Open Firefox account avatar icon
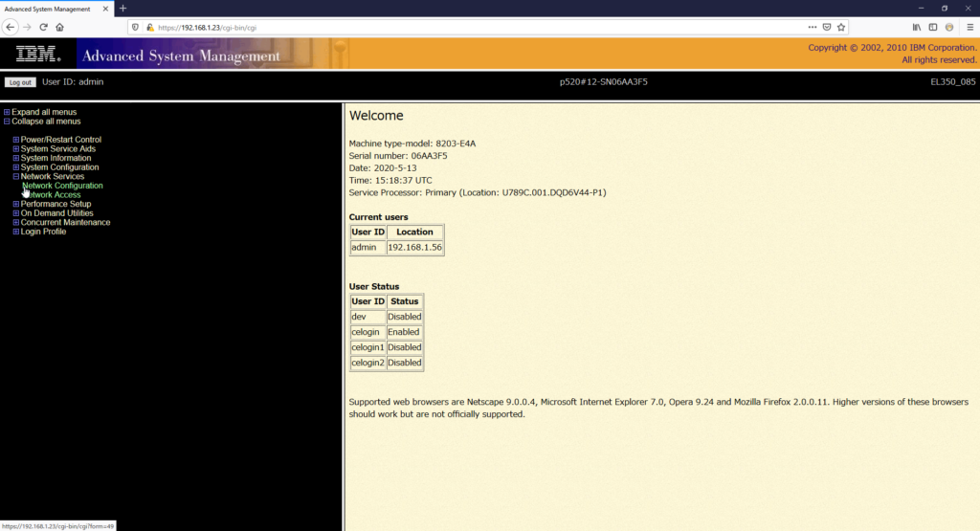 [x=949, y=27]
